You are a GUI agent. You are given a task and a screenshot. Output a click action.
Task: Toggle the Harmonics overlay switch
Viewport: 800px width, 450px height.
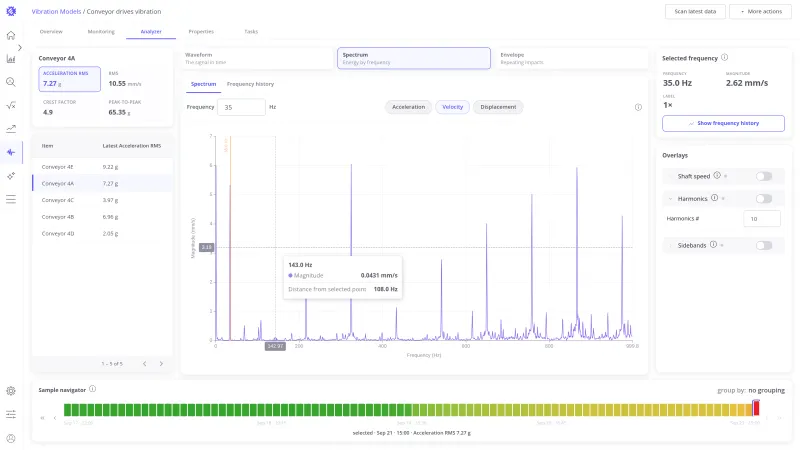point(764,199)
